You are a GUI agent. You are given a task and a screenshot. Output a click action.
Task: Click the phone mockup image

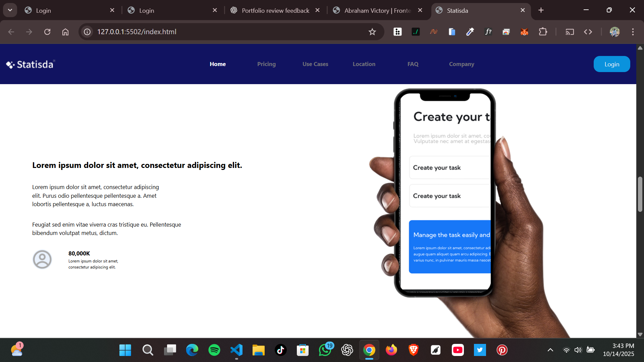point(470,213)
